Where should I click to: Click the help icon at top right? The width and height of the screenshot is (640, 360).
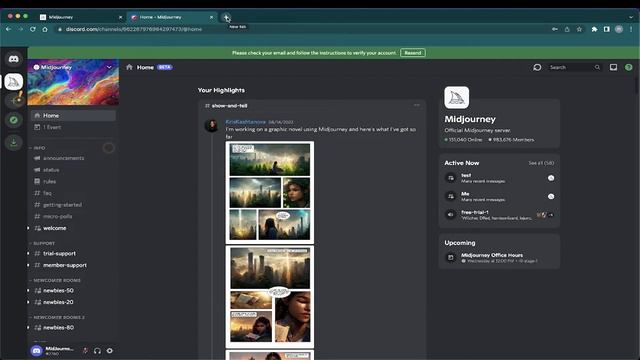[x=629, y=67]
